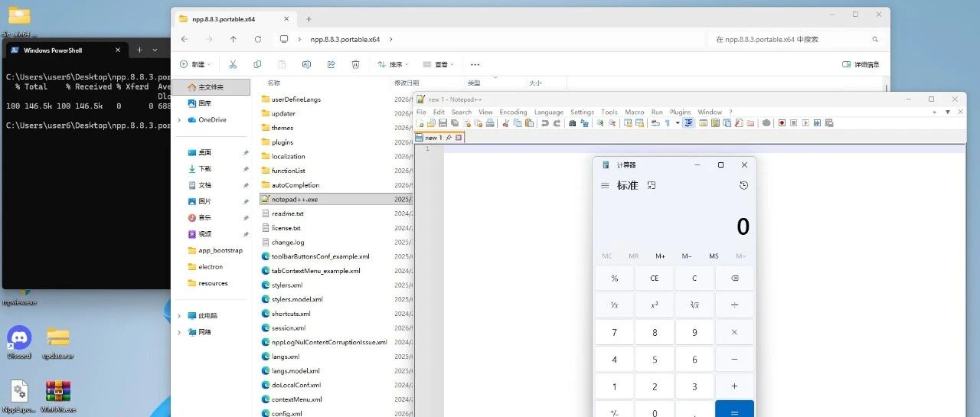Click the Zoom Out icon in Notepad++
This screenshot has height=417, width=980.
pyautogui.click(x=612, y=122)
